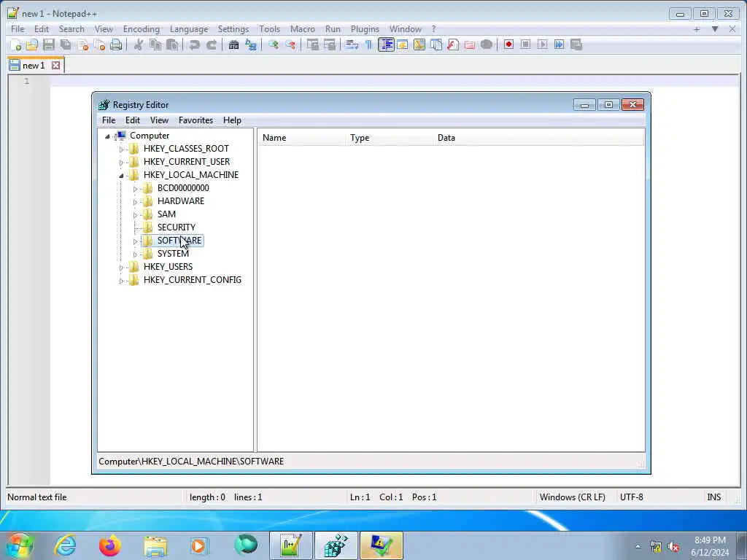747x560 pixels.
Task: Expand the SOFTWARE key arrow
Action: tap(135, 241)
